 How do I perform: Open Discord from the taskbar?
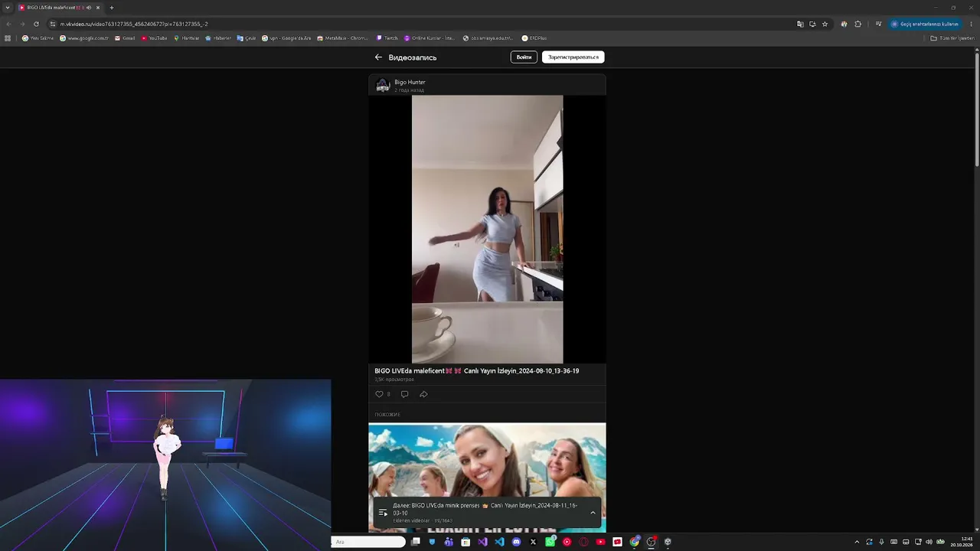[516, 542]
